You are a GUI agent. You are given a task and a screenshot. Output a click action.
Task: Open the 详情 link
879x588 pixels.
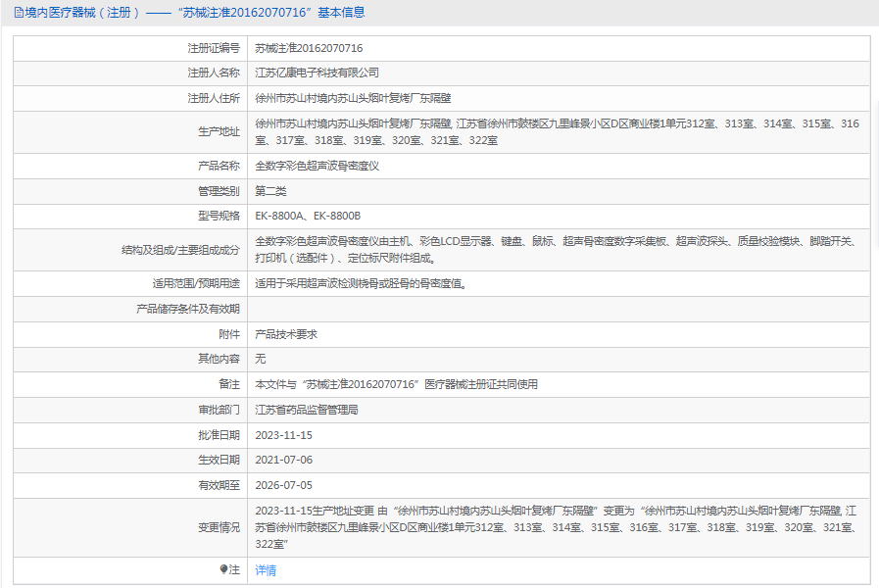pos(266,570)
